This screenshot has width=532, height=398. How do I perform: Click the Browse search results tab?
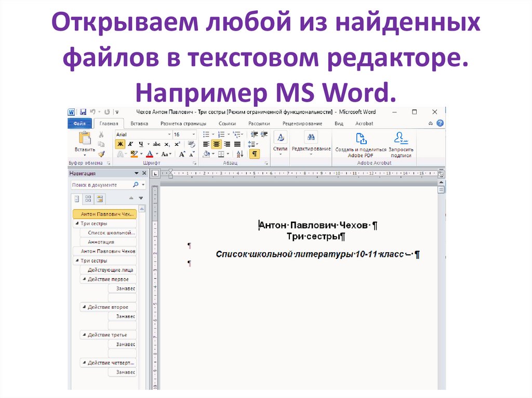(x=100, y=199)
